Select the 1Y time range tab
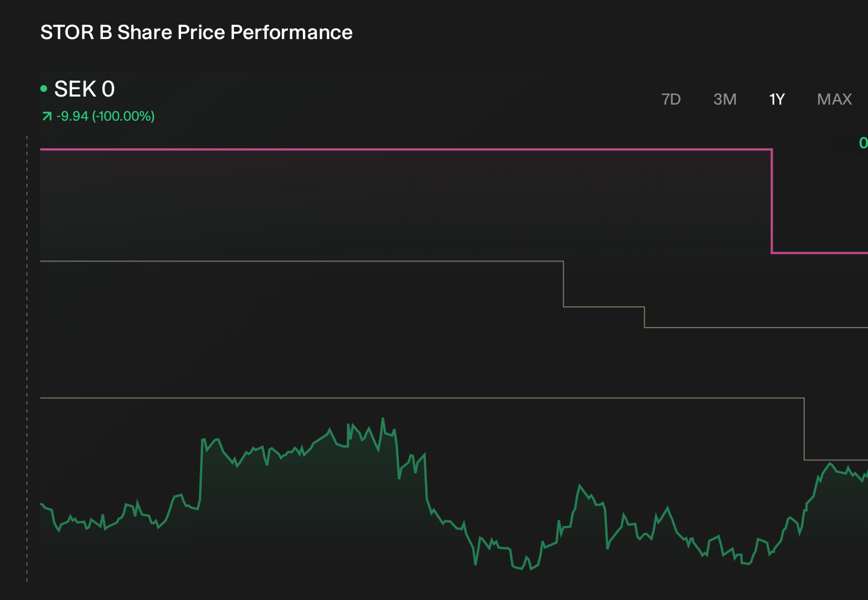 coord(777,99)
